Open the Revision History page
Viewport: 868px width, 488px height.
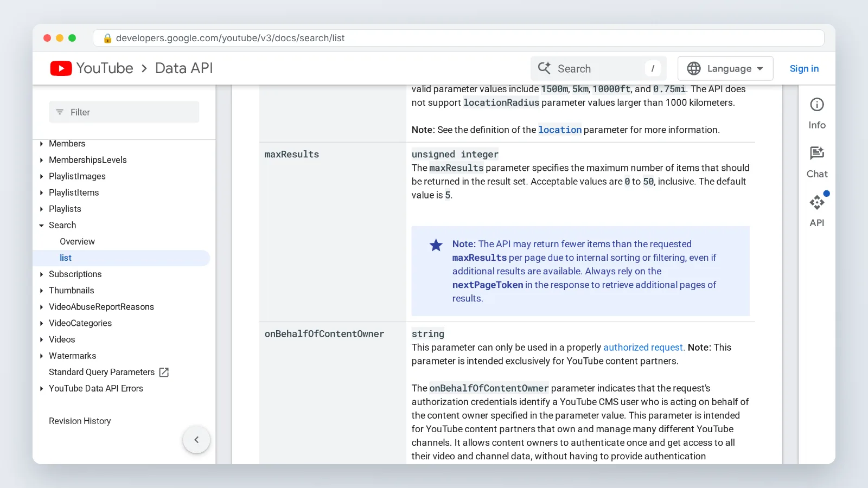coord(80,421)
